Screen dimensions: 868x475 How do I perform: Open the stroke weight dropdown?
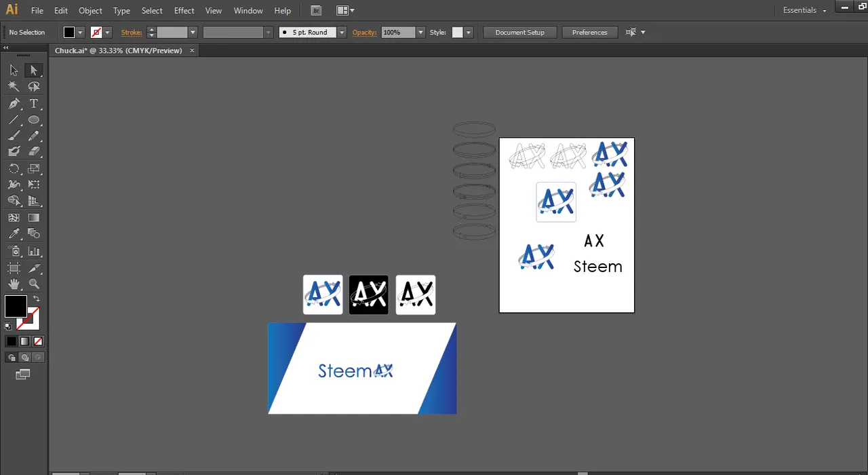(x=193, y=33)
